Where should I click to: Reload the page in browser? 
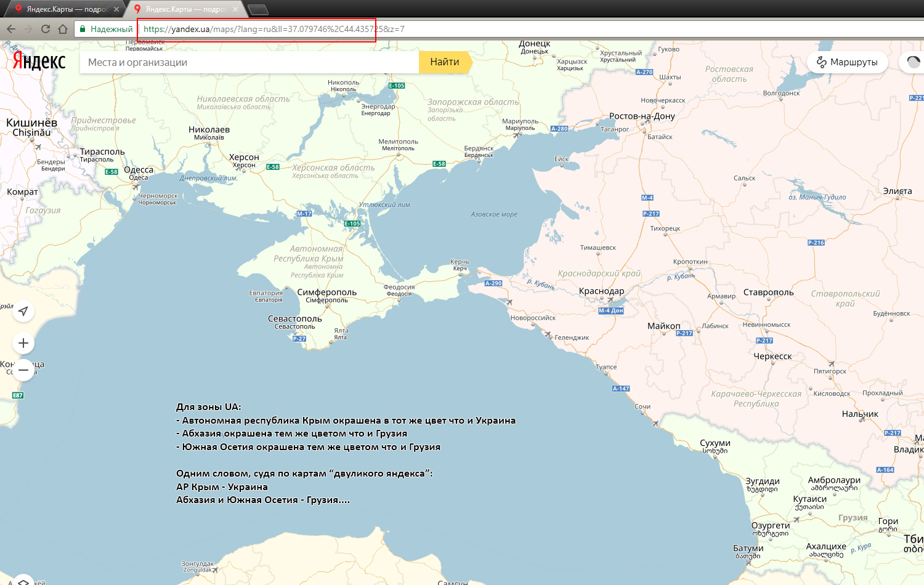coord(46,29)
